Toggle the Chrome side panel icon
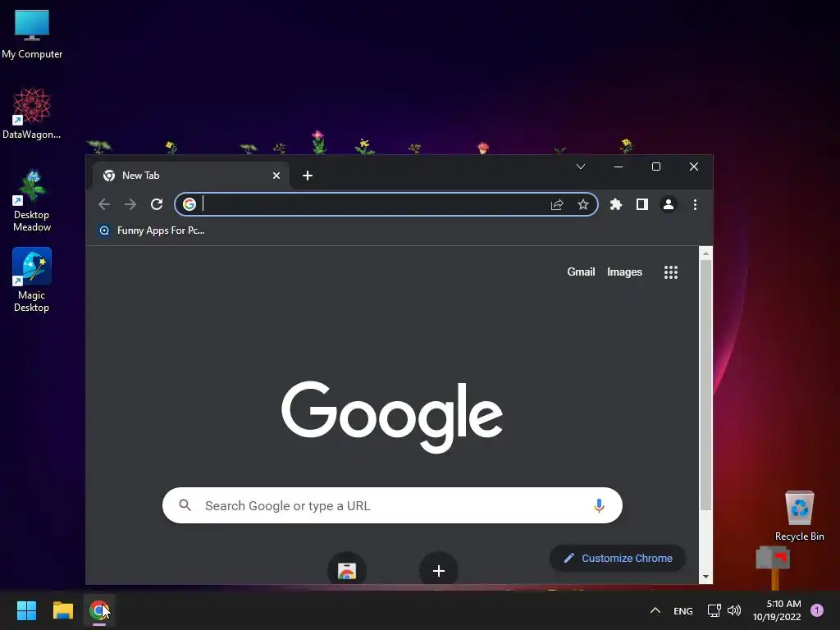This screenshot has height=630, width=840. pyautogui.click(x=641, y=204)
